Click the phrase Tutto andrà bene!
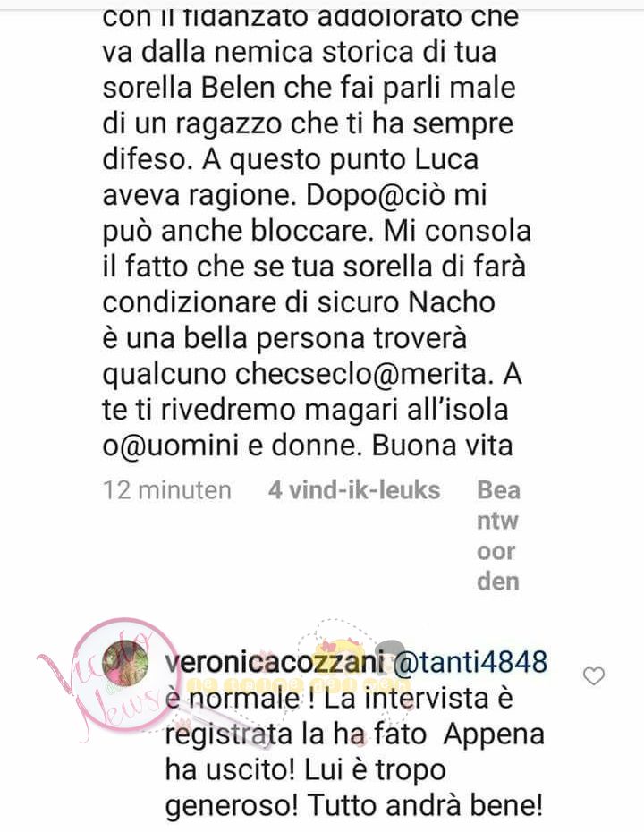The height and width of the screenshot is (832, 644). tap(426, 806)
